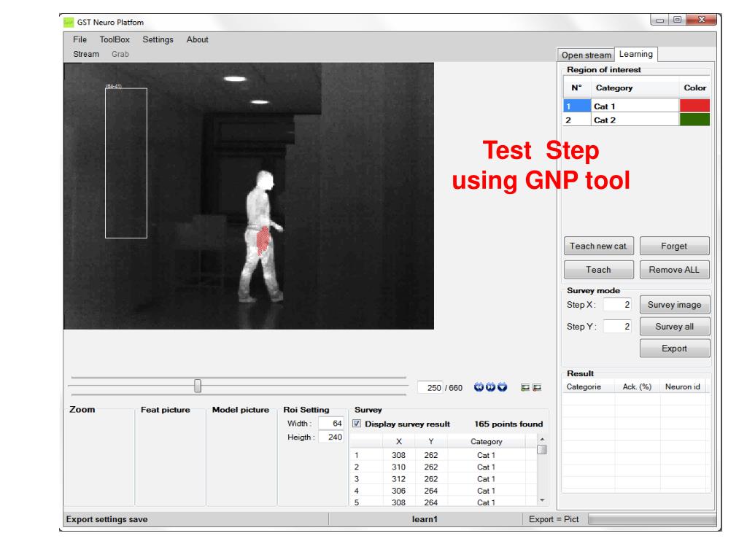
Task: Open the File menu
Action: click(x=80, y=40)
